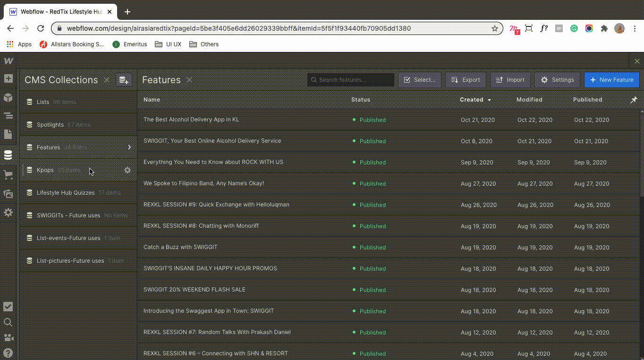Image resolution: width=644 pixels, height=360 pixels.
Task: Open "Catch a Buzz with SWIGGIT" item
Action: click(180, 247)
